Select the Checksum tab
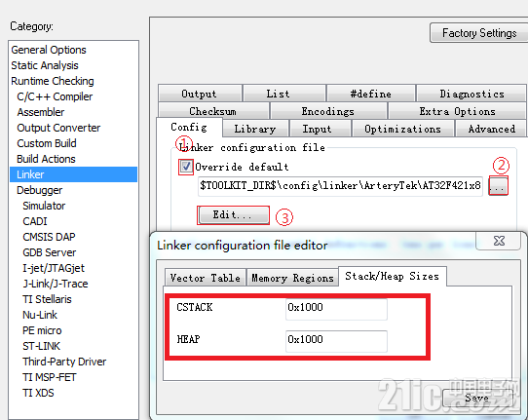The height and width of the screenshot is (420, 528). 212,111
